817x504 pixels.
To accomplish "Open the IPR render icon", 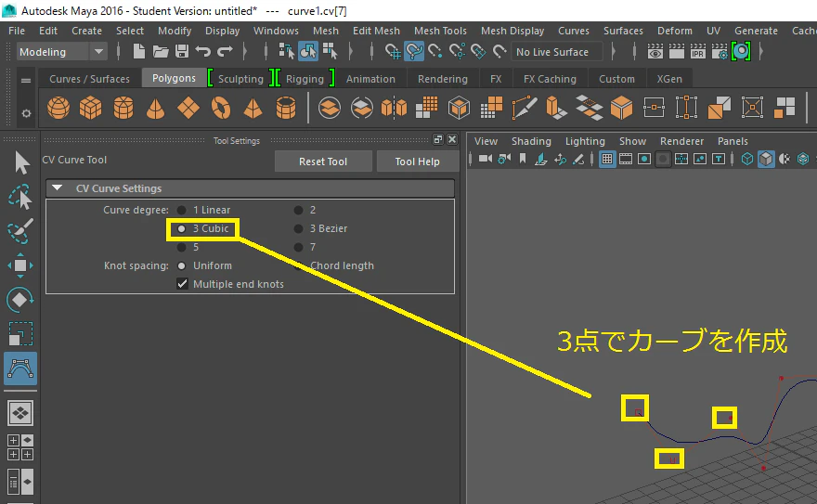I will click(697, 52).
